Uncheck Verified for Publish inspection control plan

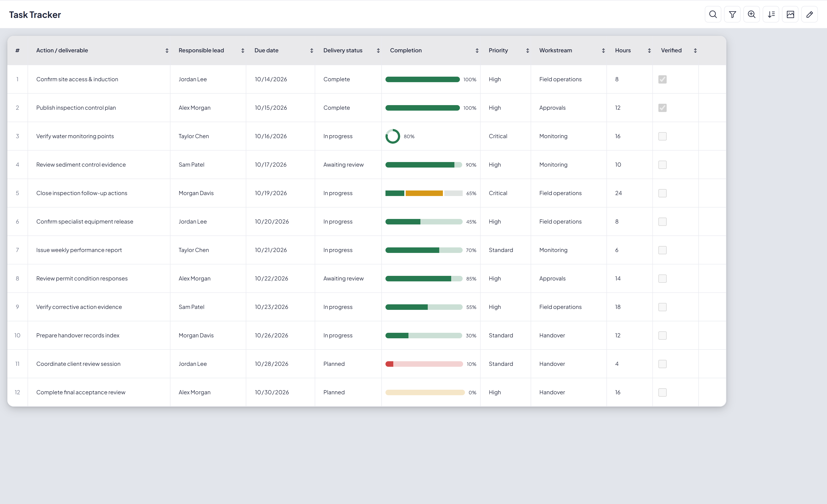click(x=663, y=108)
